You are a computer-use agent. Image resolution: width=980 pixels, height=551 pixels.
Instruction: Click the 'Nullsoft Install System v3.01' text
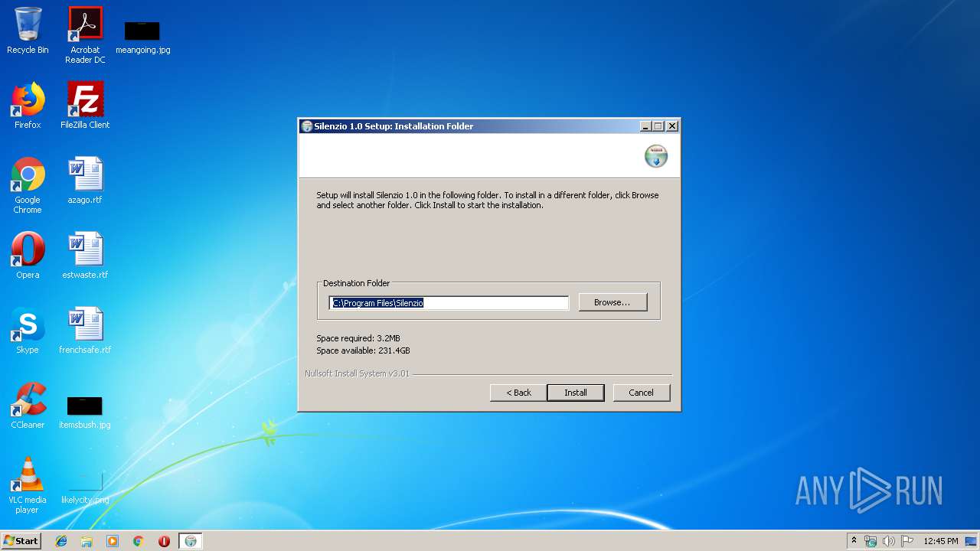click(x=357, y=373)
